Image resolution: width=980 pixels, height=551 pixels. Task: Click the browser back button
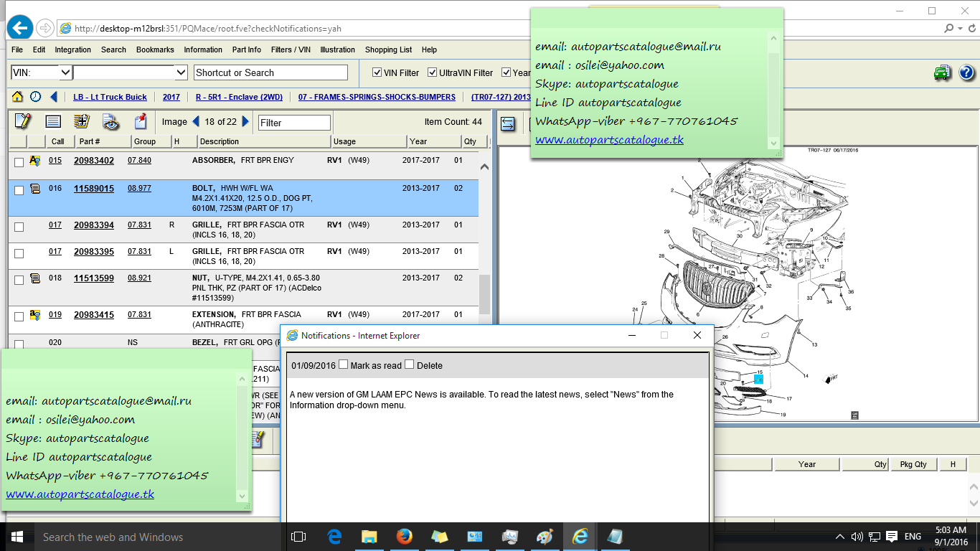[x=19, y=28]
